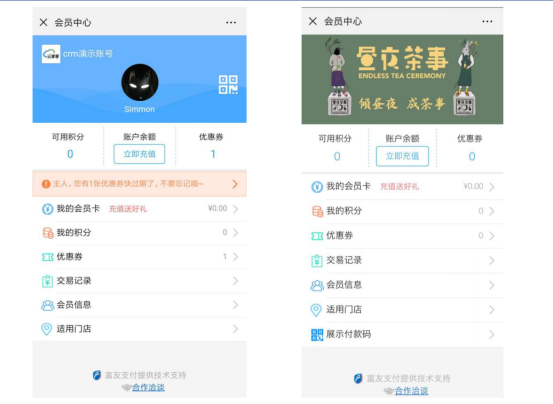Expand 会员信息 chevron in left screen
Image resolution: width=553 pixels, height=404 pixels.
[236, 305]
